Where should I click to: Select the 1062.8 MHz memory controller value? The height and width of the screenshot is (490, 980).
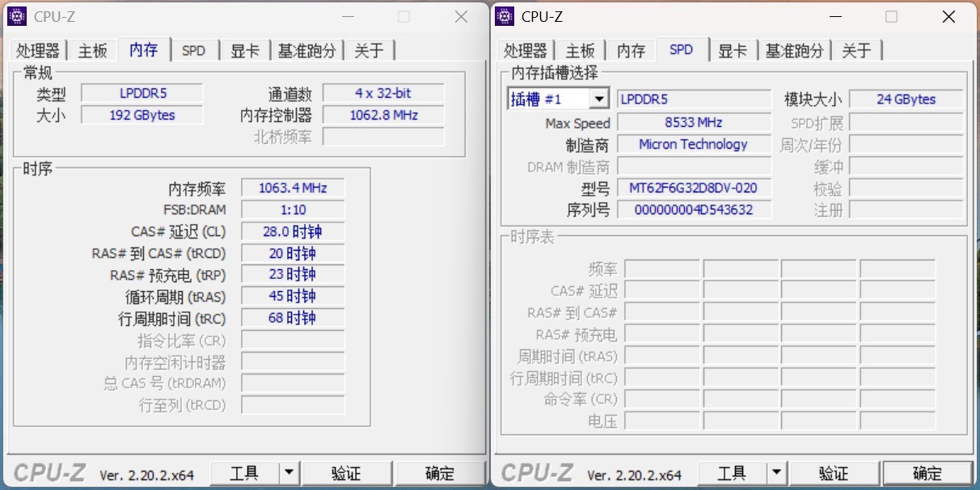tap(383, 115)
